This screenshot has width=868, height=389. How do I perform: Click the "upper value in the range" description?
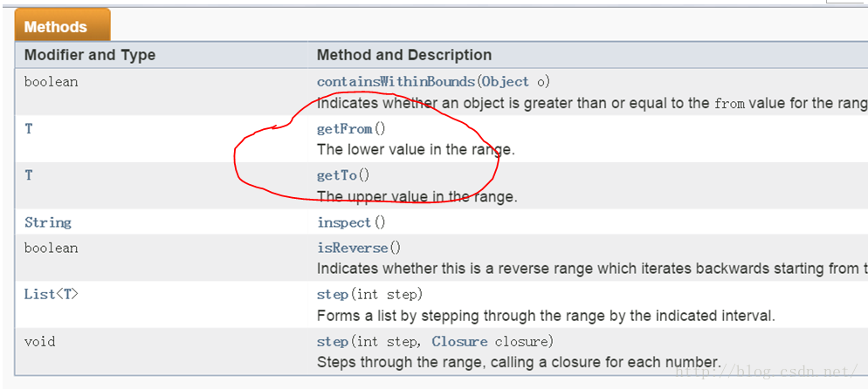pyautogui.click(x=417, y=196)
